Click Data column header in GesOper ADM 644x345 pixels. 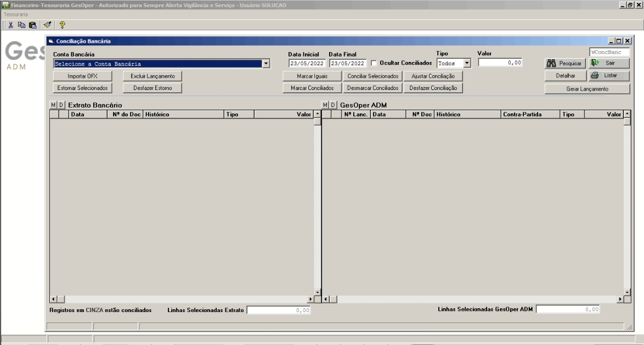[x=388, y=114]
